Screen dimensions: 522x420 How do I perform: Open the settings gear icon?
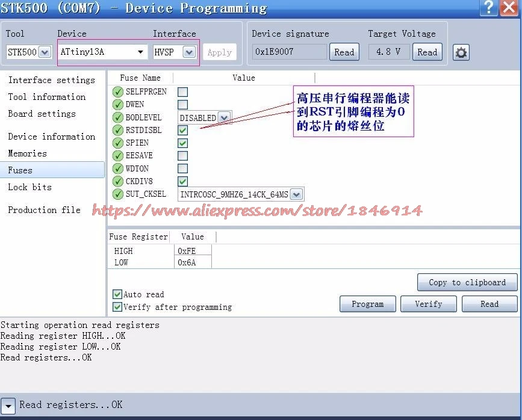(461, 52)
